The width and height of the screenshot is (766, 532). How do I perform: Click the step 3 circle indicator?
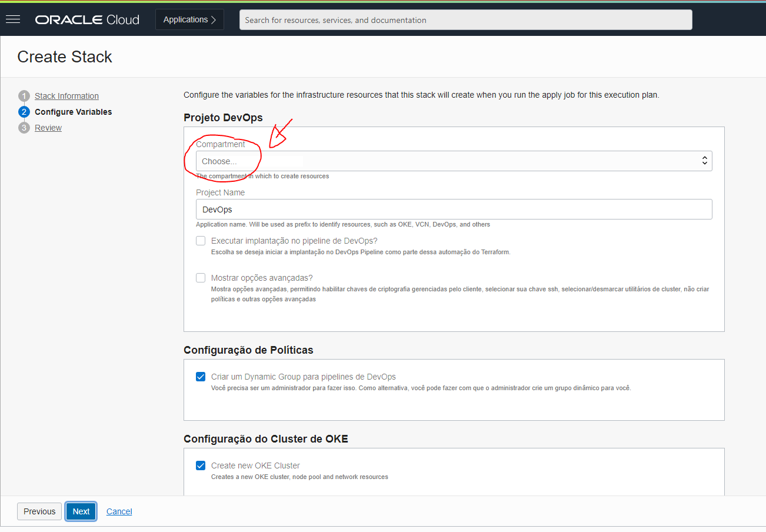(24, 128)
